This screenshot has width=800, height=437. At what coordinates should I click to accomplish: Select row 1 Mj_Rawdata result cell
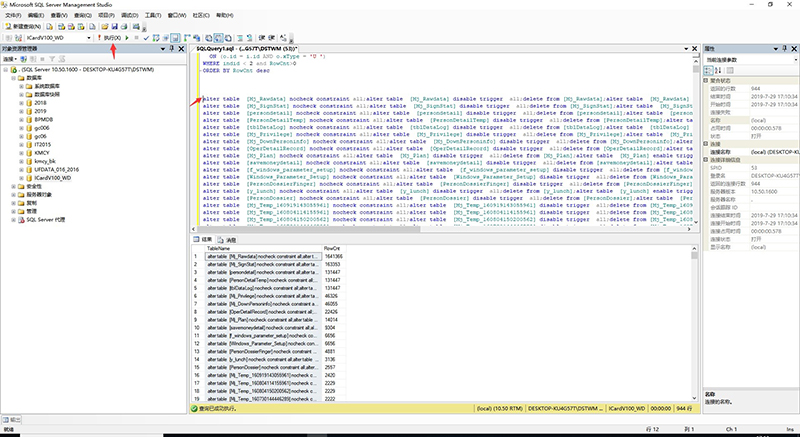coord(263,256)
